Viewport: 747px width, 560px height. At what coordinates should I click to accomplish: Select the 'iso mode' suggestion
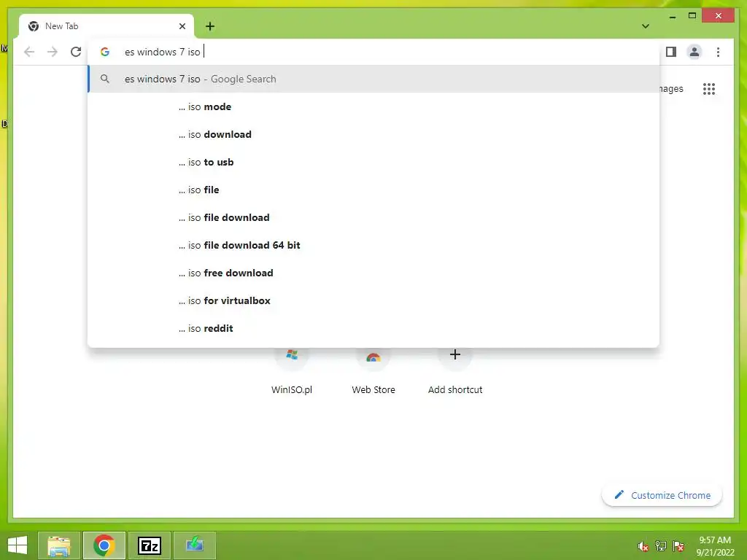(x=374, y=106)
